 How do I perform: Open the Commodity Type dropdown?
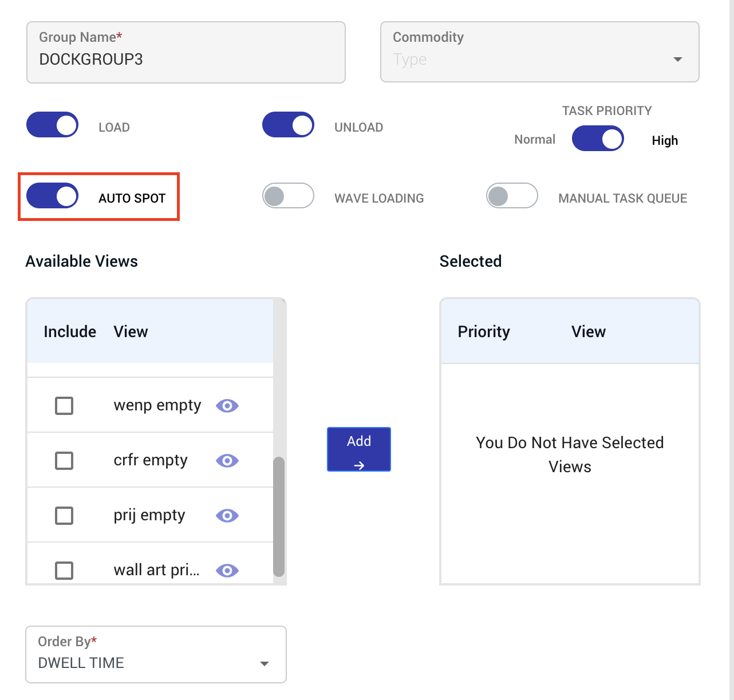tap(540, 52)
